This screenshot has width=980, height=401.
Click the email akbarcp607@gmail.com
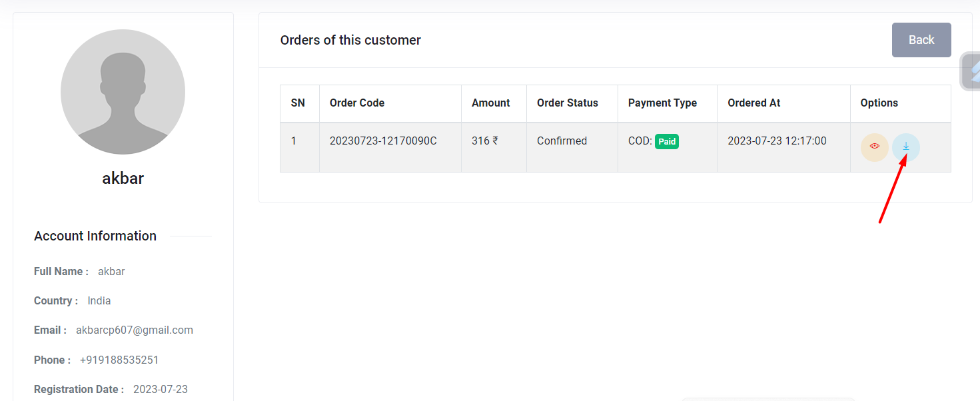(x=135, y=330)
